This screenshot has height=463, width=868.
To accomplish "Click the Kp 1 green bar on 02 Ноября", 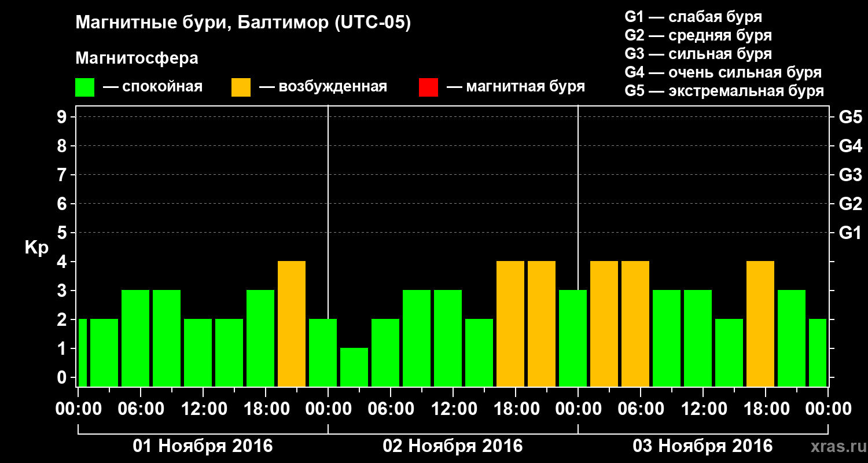I will pyautogui.click(x=354, y=368).
